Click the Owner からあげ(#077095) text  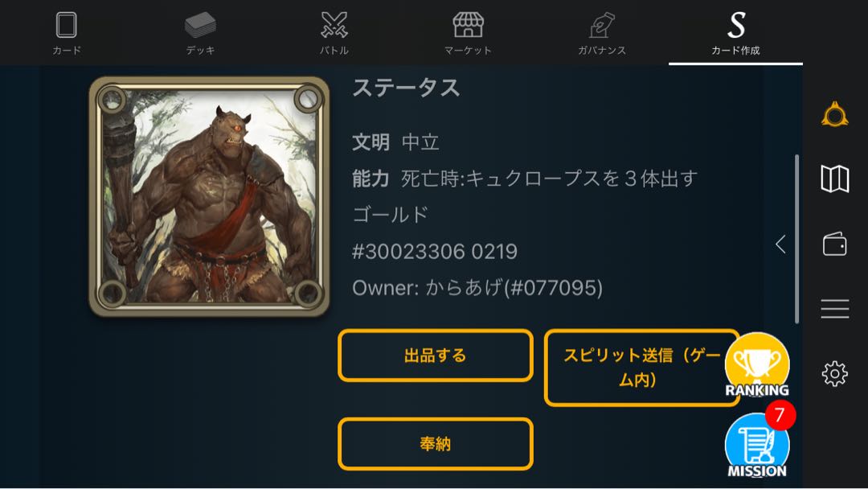click(x=477, y=288)
